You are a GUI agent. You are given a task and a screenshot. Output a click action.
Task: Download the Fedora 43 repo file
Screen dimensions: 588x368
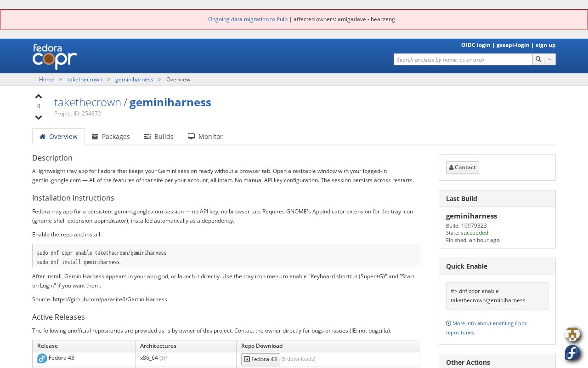[x=260, y=359]
